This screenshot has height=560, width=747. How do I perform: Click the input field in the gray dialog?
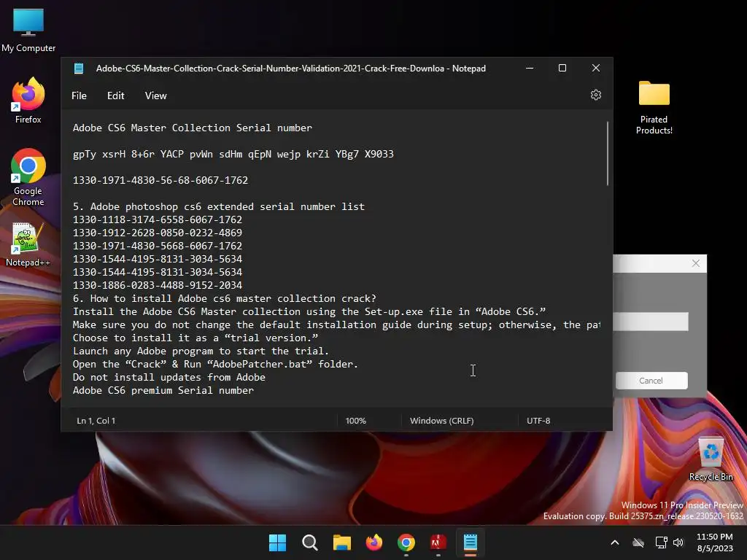click(x=650, y=322)
